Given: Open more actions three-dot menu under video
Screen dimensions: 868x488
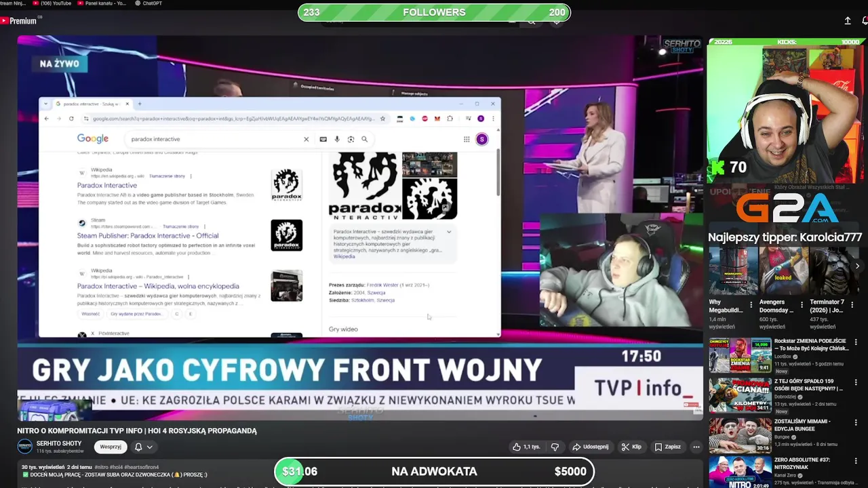Looking at the screenshot, I should pos(696,447).
